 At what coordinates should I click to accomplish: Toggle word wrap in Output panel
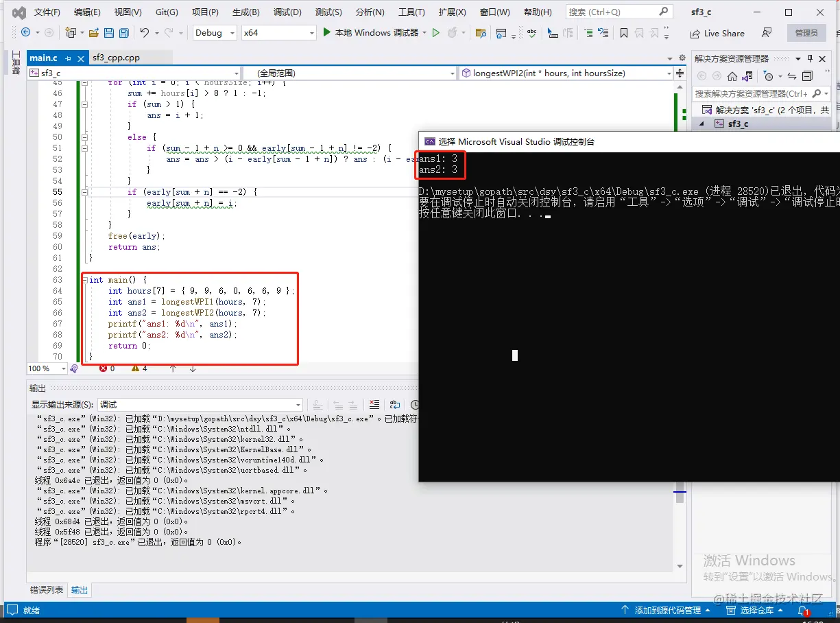pyautogui.click(x=395, y=405)
